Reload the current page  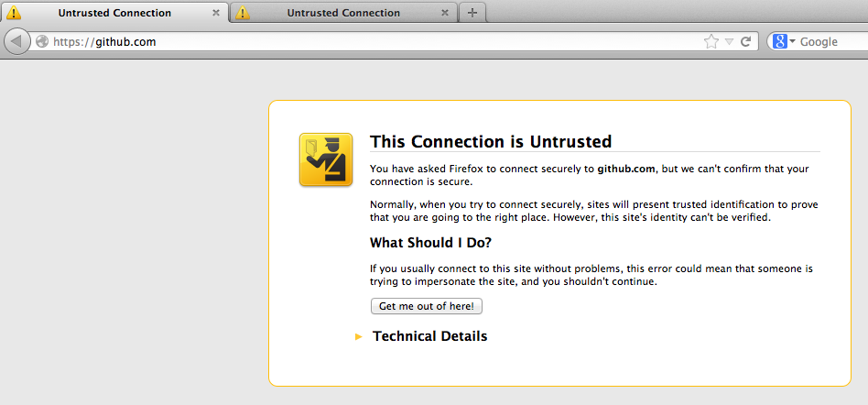[746, 41]
